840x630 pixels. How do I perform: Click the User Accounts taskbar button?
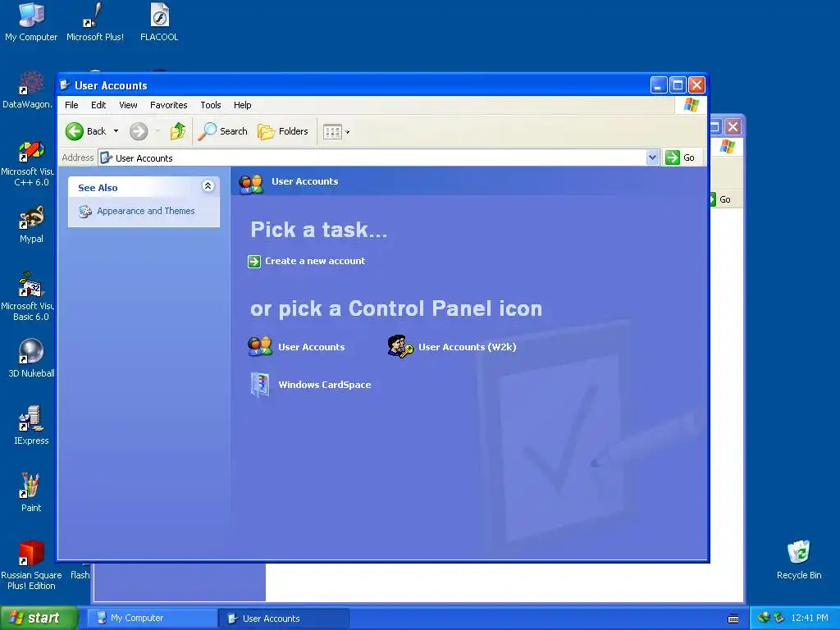pos(284,619)
